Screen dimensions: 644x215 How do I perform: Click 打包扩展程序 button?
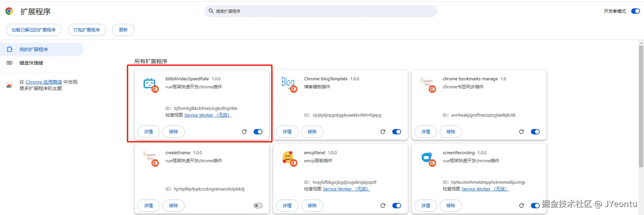[x=87, y=30]
